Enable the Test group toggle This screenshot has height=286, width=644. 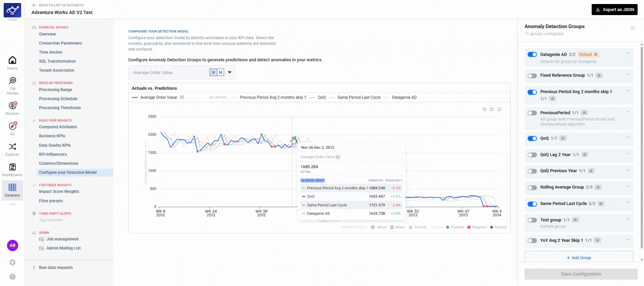pyautogui.click(x=532, y=220)
